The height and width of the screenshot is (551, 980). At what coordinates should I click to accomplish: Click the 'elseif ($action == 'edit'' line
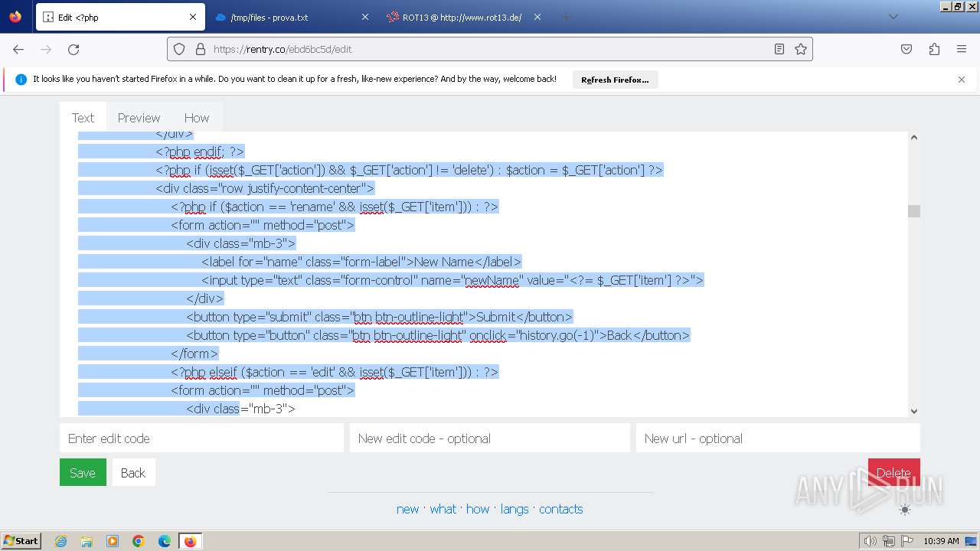335,372
